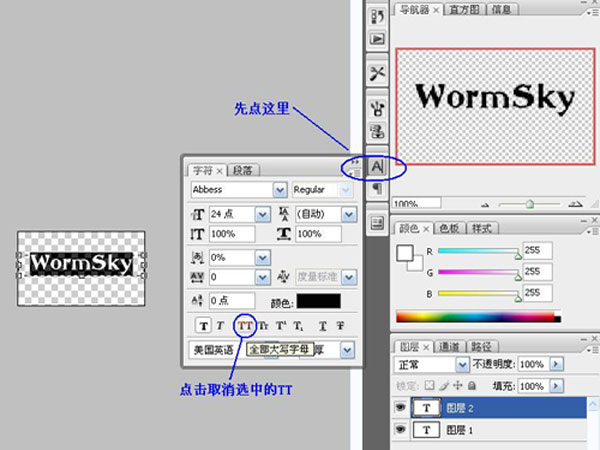Open the layer blend mode 正常 dropdown
The image size is (600, 450).
click(462, 364)
